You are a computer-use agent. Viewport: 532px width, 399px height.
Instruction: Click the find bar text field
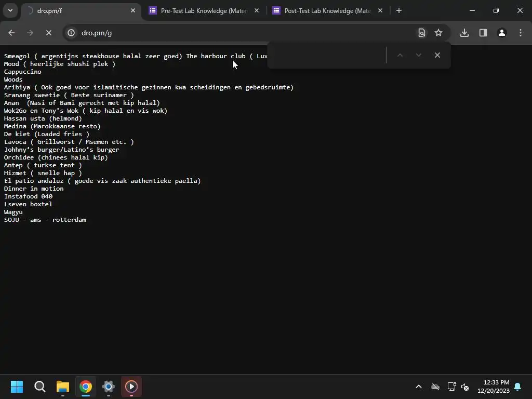click(327, 55)
